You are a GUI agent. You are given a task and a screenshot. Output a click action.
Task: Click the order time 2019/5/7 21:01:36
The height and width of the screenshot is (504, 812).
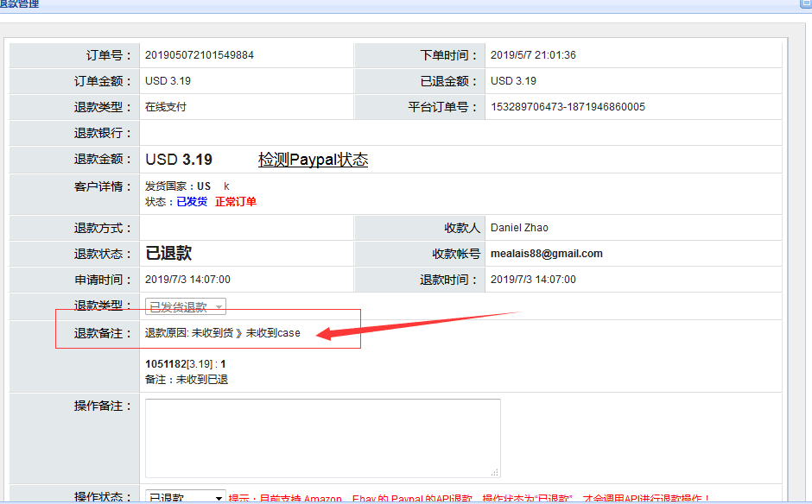pos(533,55)
